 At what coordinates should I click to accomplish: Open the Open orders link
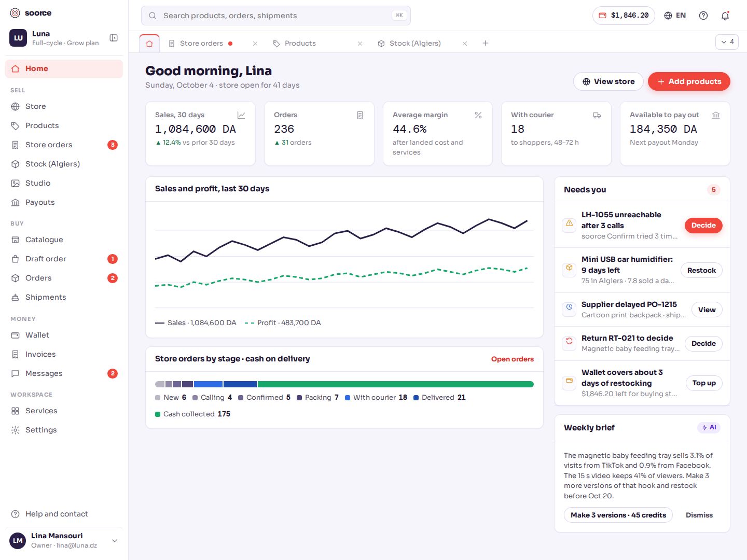(513, 359)
